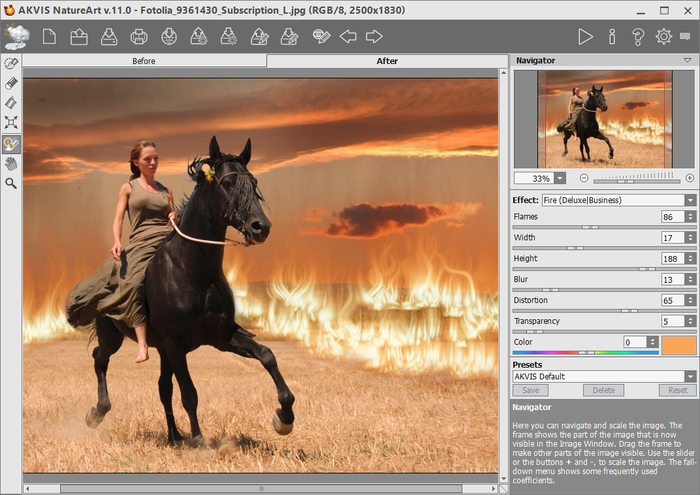The width and height of the screenshot is (700, 495).
Task: Run image processing with the play button
Action: pos(585,37)
